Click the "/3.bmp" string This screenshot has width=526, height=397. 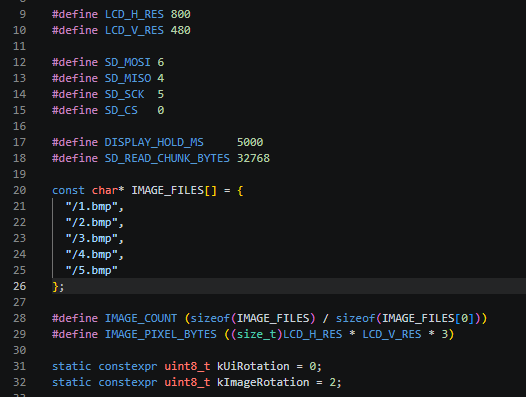coord(92,239)
